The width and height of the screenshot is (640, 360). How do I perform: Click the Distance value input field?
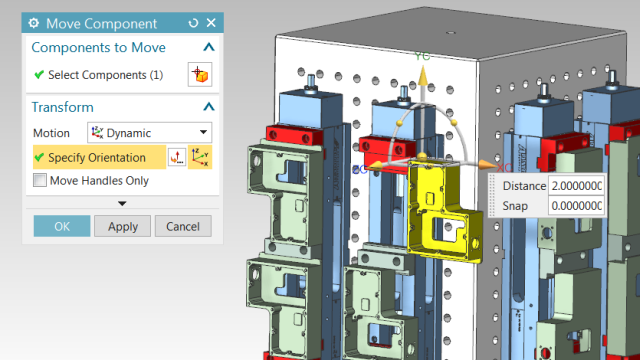pos(576,186)
